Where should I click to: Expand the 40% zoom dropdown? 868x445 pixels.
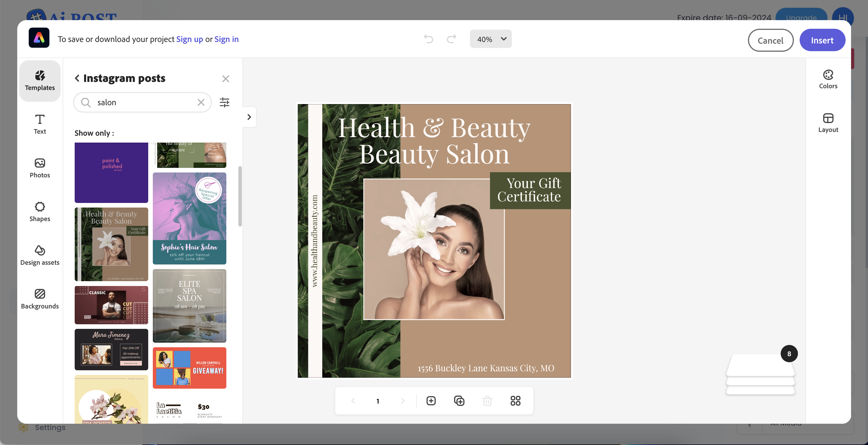pyautogui.click(x=491, y=39)
